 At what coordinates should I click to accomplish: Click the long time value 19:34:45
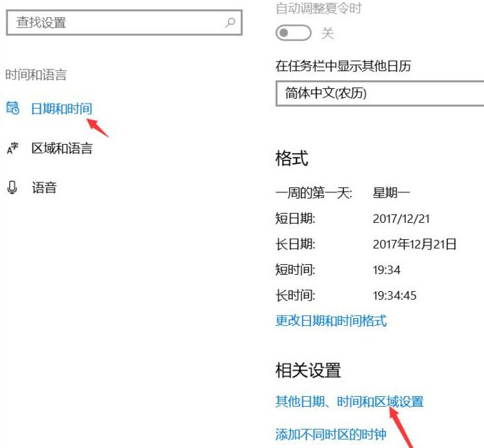tap(395, 295)
